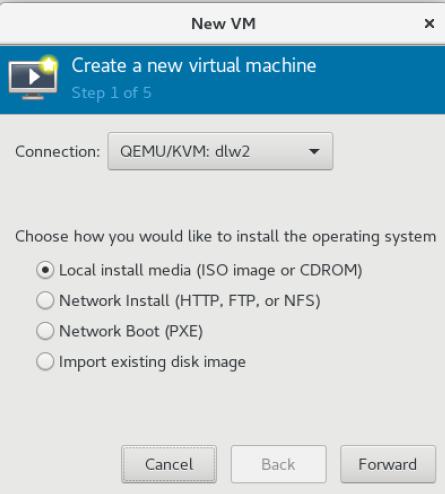This screenshot has width=445, height=494.
Task: Click the Connection: label
Action: coord(57,152)
